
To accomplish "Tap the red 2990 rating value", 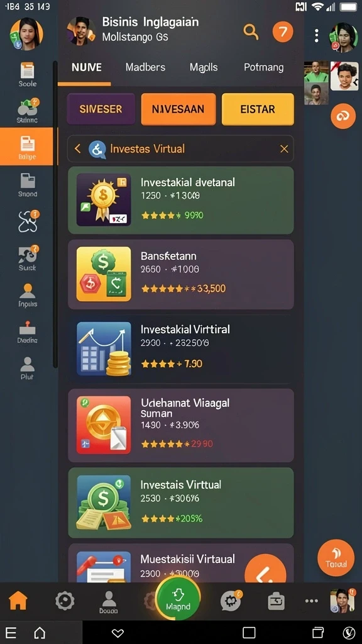I will tap(202, 443).
